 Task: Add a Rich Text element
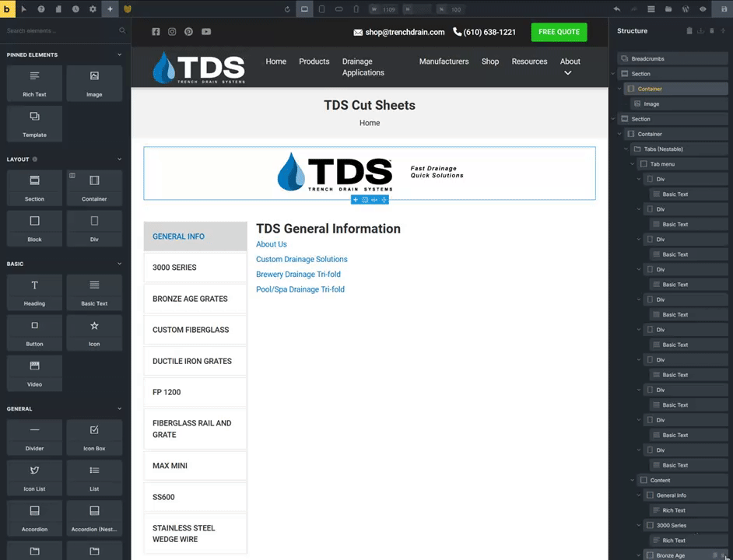pyautogui.click(x=34, y=83)
